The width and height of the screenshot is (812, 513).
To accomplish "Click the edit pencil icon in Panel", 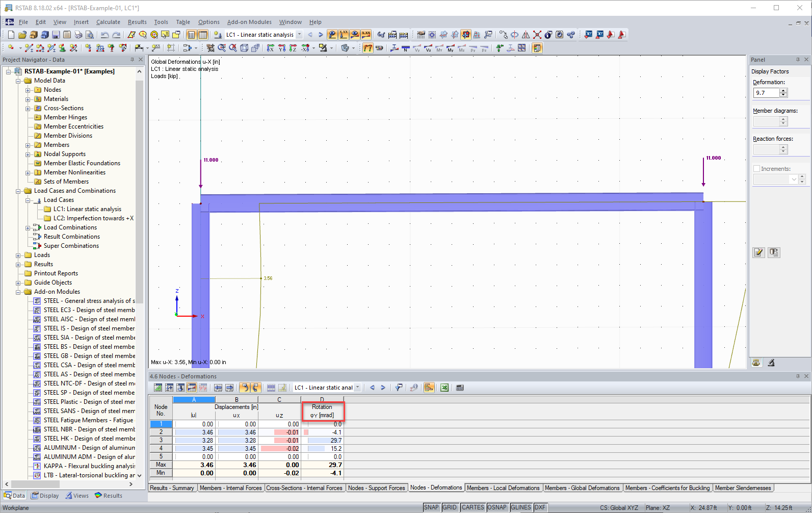I will [758, 252].
